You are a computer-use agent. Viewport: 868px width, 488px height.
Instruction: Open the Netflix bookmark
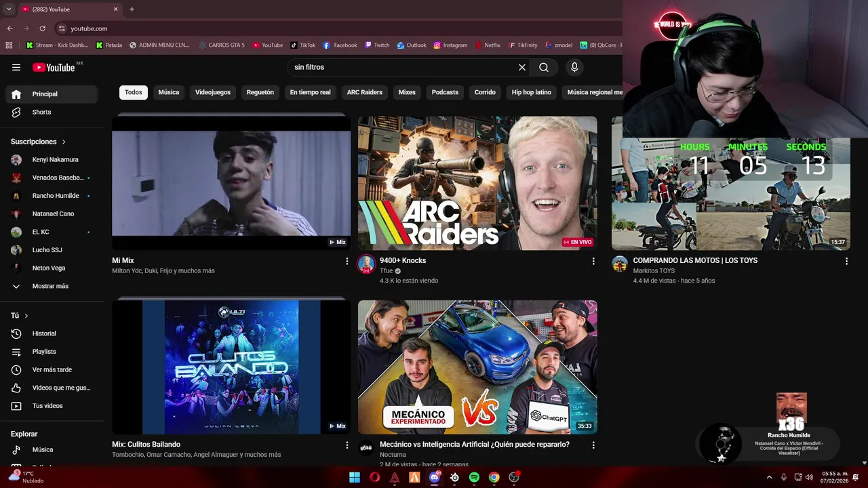pyautogui.click(x=487, y=45)
